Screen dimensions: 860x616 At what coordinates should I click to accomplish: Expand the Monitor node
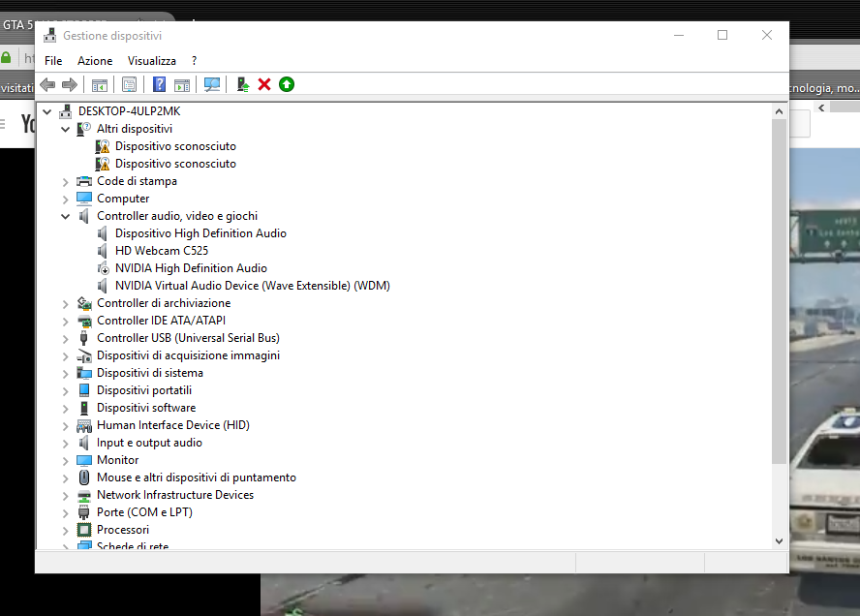pos(65,461)
